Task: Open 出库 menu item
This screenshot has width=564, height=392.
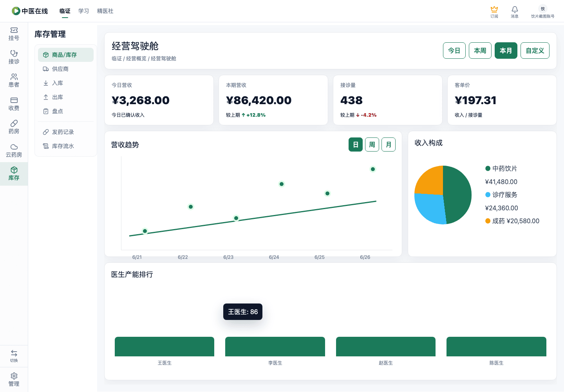Action: (66, 97)
